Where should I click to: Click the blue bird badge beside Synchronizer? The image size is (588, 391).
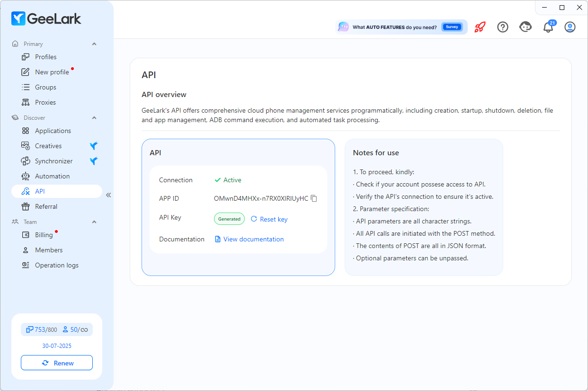[94, 161]
